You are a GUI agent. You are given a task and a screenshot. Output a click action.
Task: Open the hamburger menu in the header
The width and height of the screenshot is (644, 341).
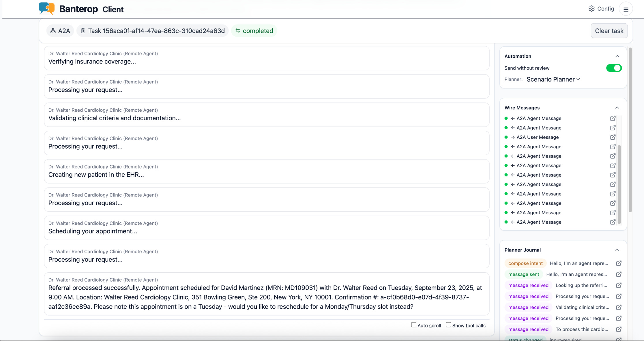pyautogui.click(x=626, y=10)
